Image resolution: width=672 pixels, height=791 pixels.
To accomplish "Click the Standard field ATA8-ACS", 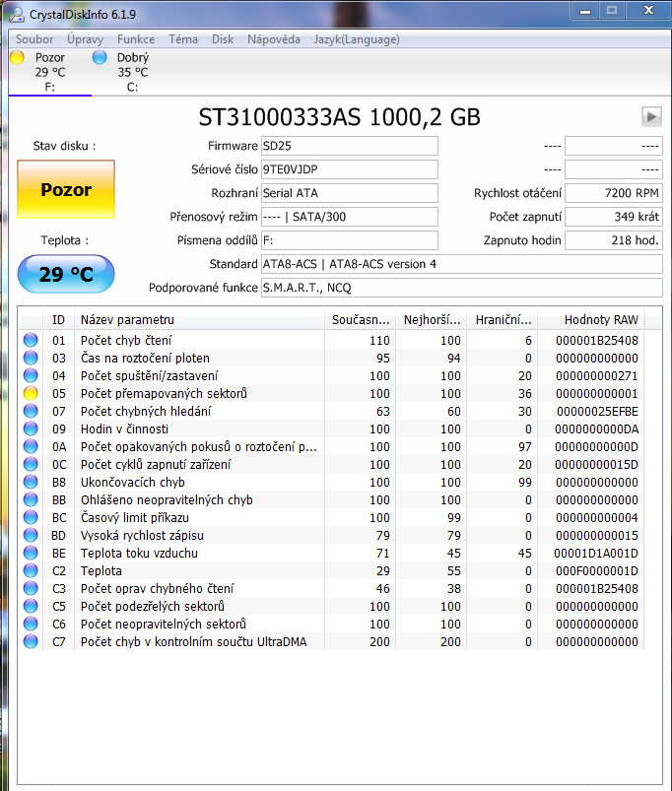I will [461, 264].
